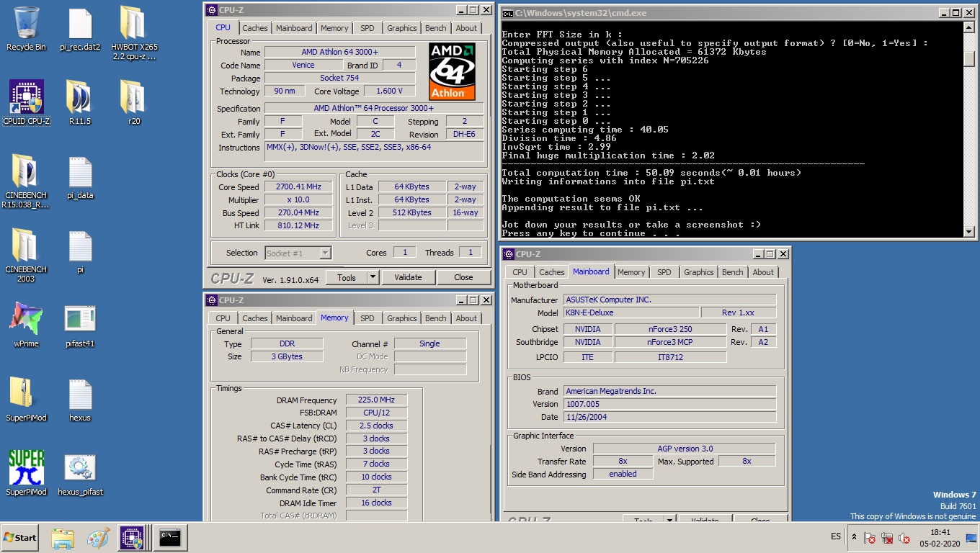Switch to cmd.exe via taskbar button
The image size is (980, 553).
(x=170, y=537)
